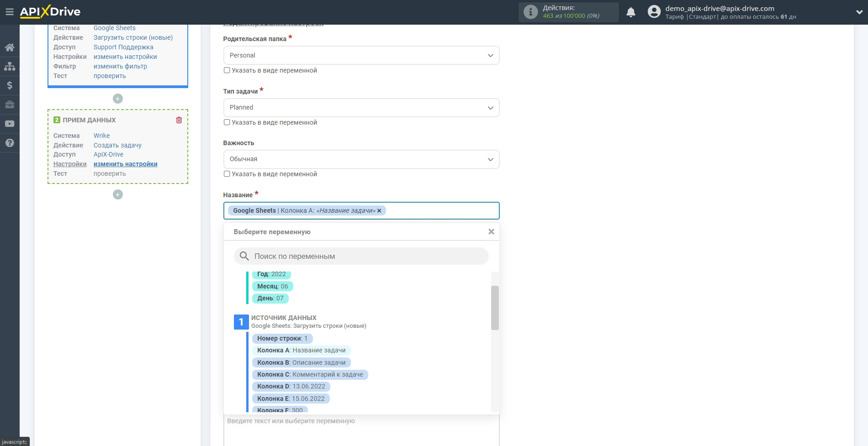The width and height of the screenshot is (868, 446).
Task: Open the connections sitemap icon
Action: click(x=10, y=67)
